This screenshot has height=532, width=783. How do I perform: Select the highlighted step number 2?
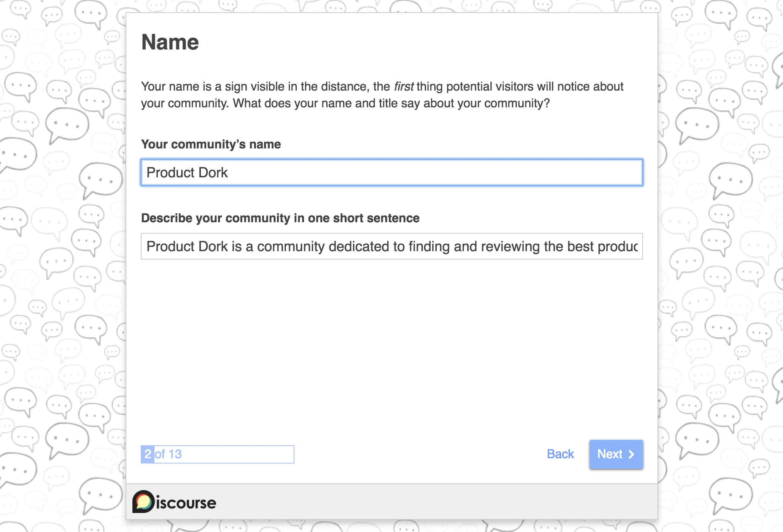(x=147, y=454)
